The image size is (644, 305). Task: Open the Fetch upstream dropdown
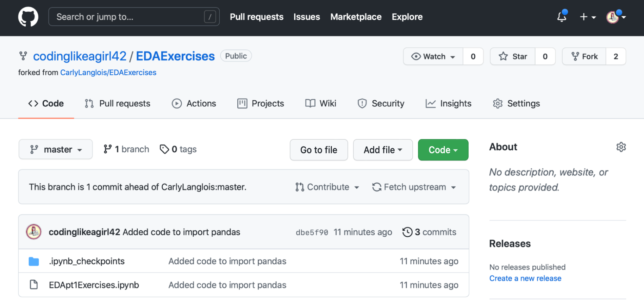414,187
